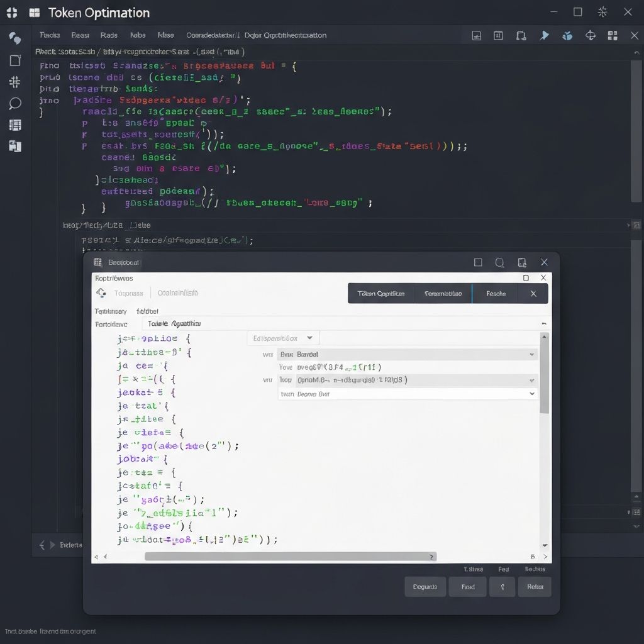Click the calendar-style icon in top toolbar

(498, 36)
